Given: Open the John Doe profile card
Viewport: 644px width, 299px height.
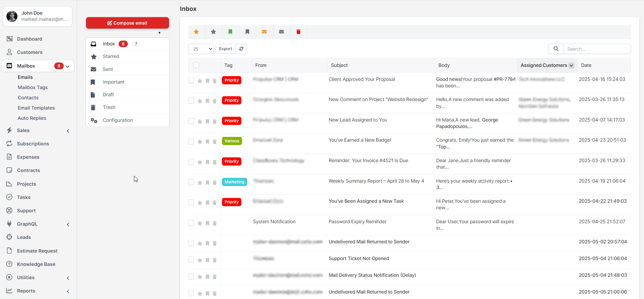Looking at the screenshot, I should (x=38, y=16).
